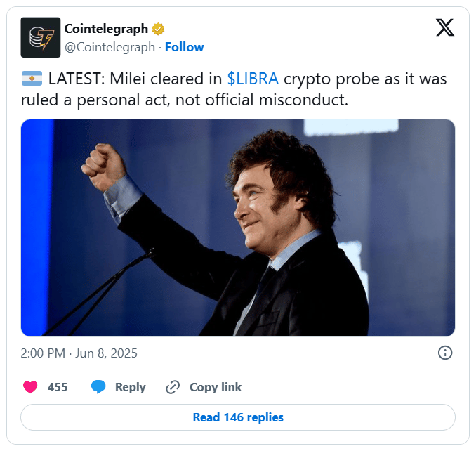Open the tweet timestamp 2:00 PM Jun 8, 2025
Viewport: 476px width, 451px height.
click(x=79, y=353)
